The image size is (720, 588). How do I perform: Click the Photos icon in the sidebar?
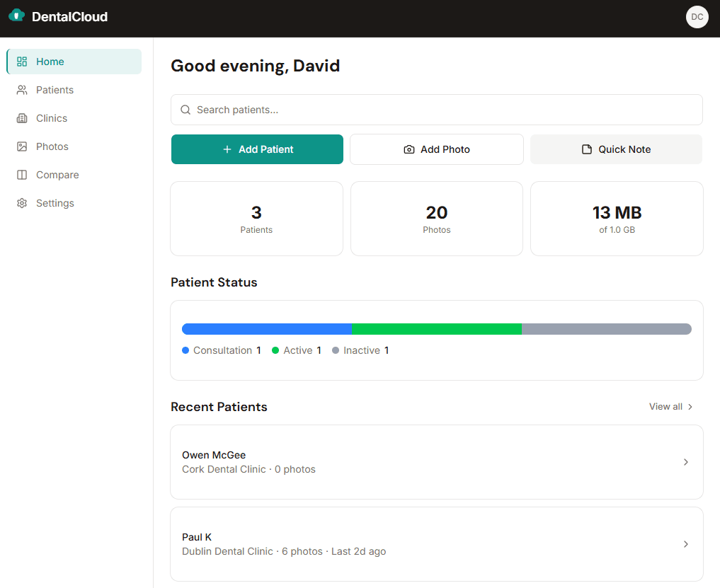pyautogui.click(x=22, y=146)
